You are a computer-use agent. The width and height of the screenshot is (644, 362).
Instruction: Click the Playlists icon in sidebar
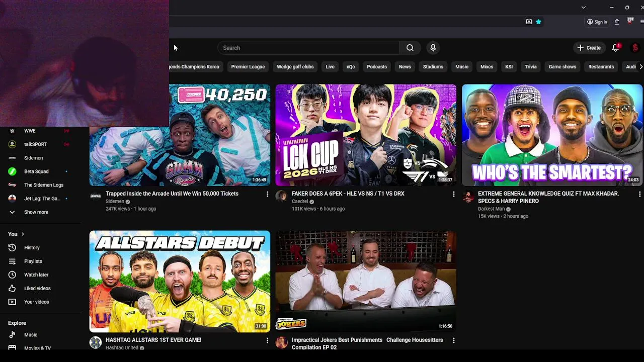(12, 261)
